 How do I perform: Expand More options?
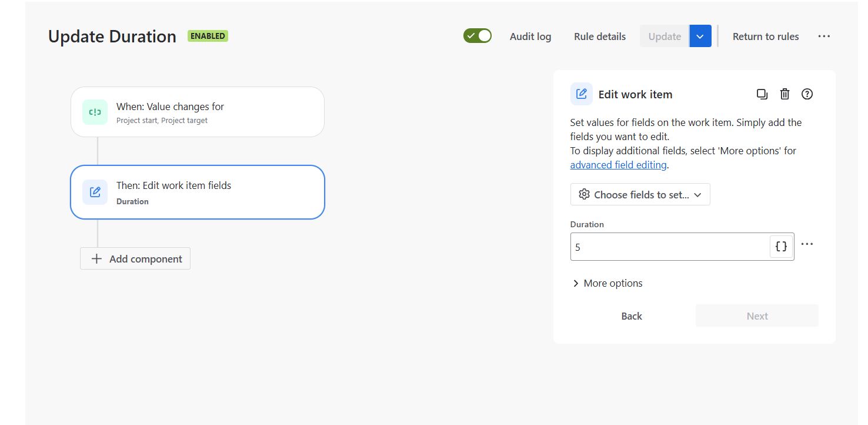607,283
